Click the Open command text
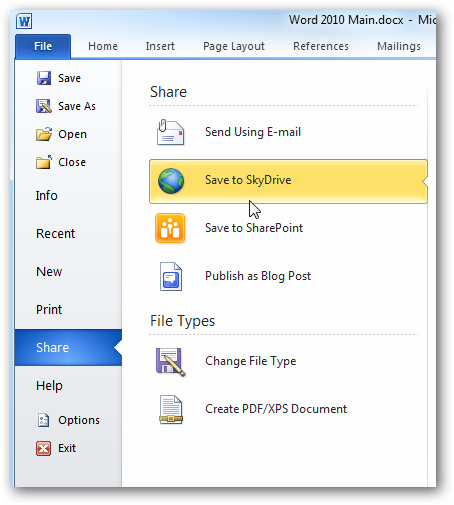The image size is (454, 505). pyautogui.click(x=73, y=134)
